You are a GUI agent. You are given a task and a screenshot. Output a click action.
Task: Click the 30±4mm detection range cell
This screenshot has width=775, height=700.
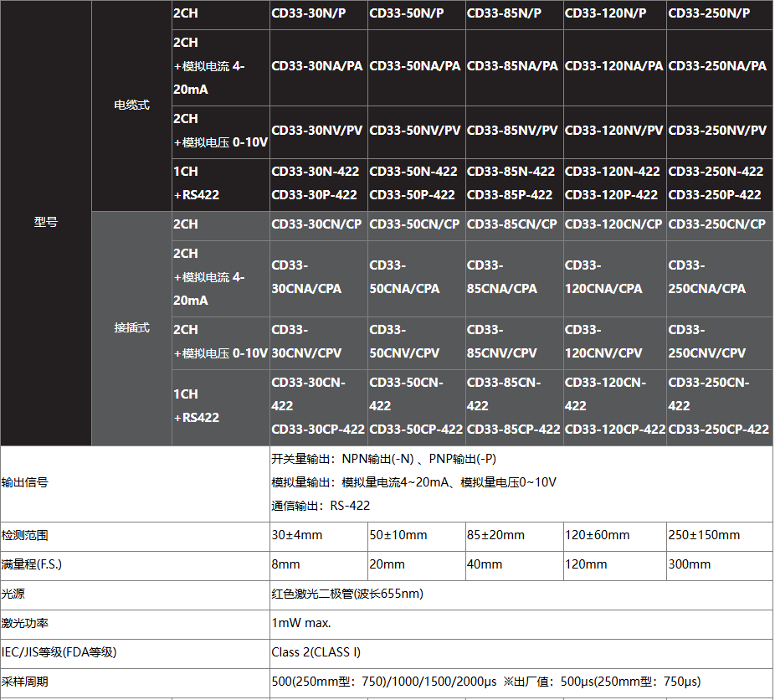297,535
